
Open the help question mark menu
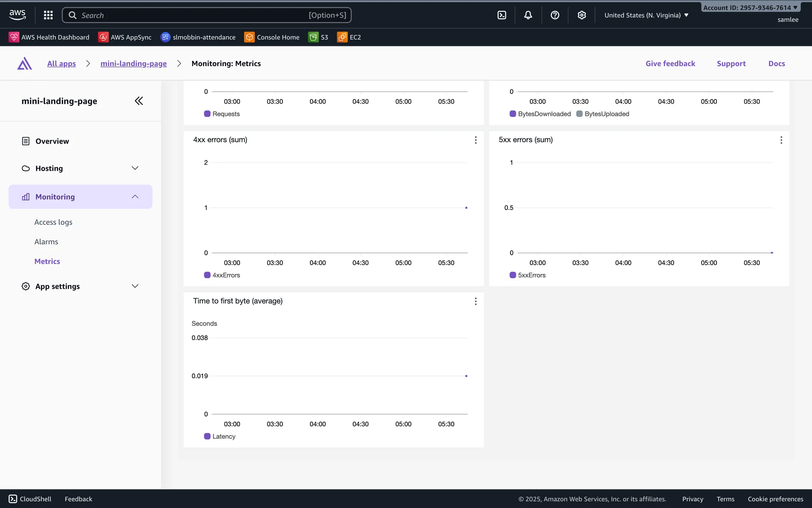tap(555, 15)
